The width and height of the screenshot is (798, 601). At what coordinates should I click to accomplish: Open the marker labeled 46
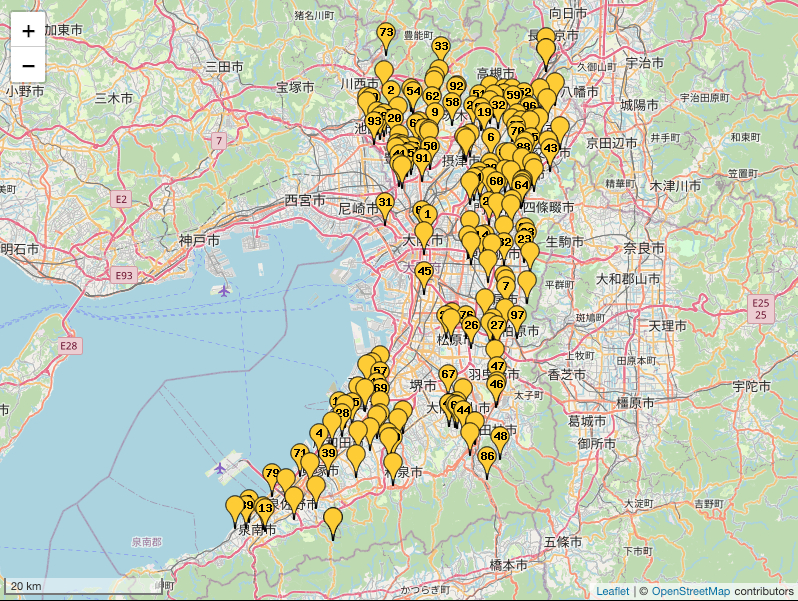pyautogui.click(x=496, y=386)
